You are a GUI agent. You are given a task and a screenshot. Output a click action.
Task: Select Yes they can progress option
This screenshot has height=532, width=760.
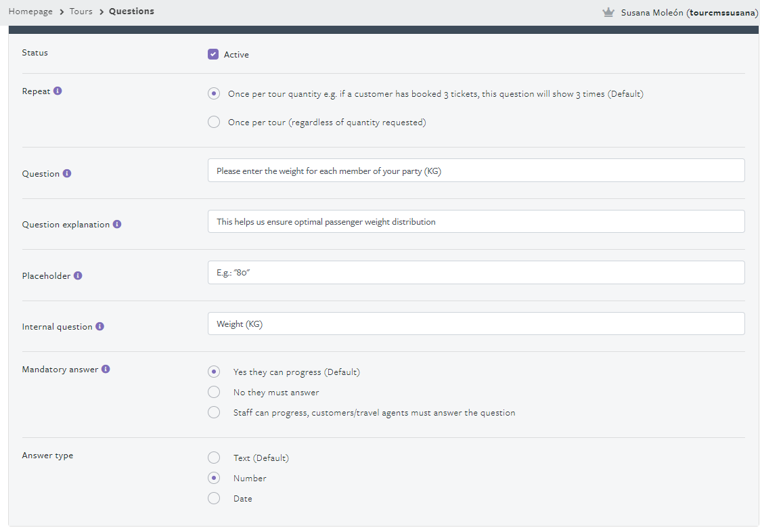point(214,372)
